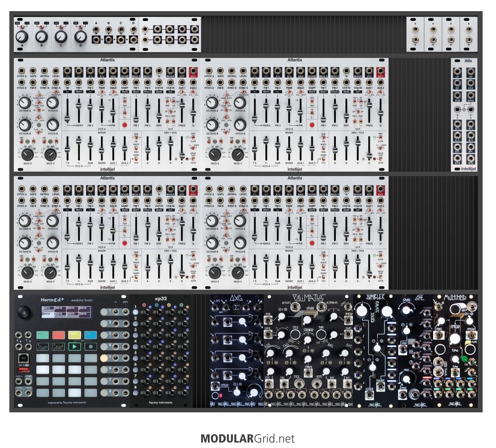496x448 pixels.
Task: Click the red OUT jack on top-left Atlantix
Action: (x=193, y=71)
